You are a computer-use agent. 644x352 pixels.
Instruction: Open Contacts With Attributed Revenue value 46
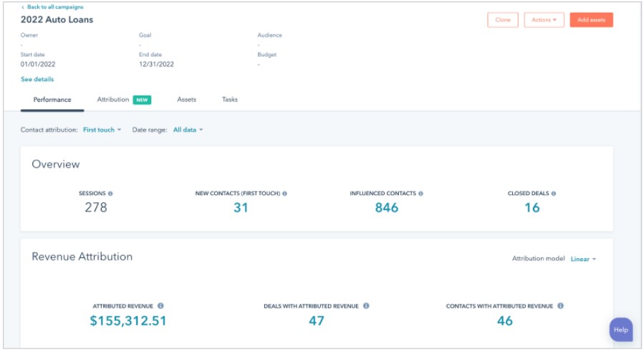[505, 320]
